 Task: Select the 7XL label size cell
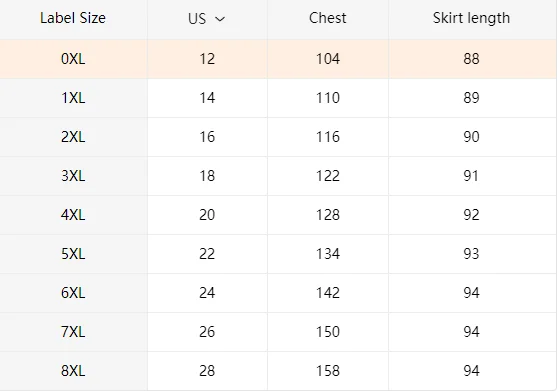click(x=73, y=332)
